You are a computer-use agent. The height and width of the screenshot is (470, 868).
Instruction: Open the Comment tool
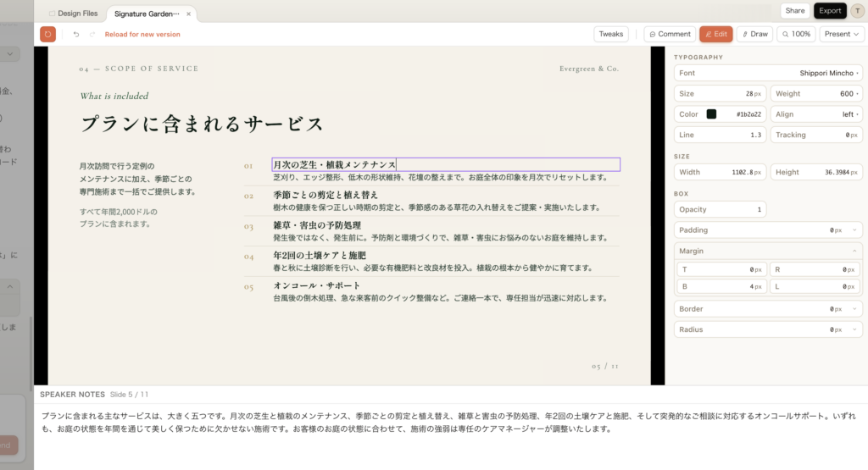[670, 34]
